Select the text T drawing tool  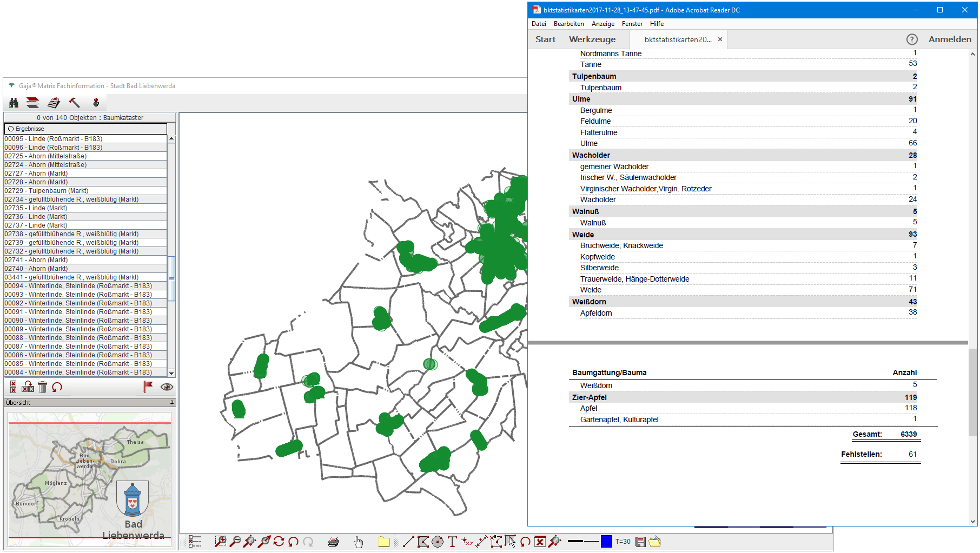pyautogui.click(x=452, y=542)
